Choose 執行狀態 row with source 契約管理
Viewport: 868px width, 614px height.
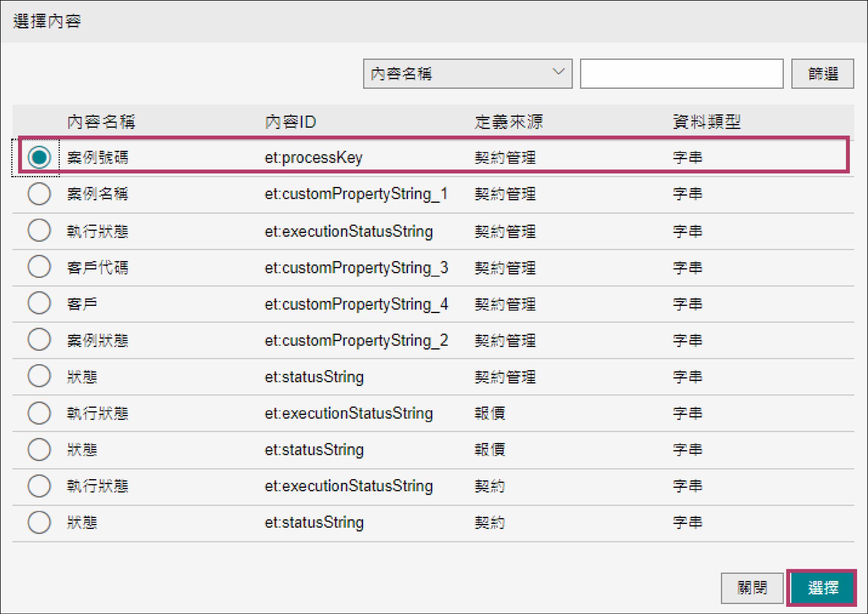(x=39, y=230)
